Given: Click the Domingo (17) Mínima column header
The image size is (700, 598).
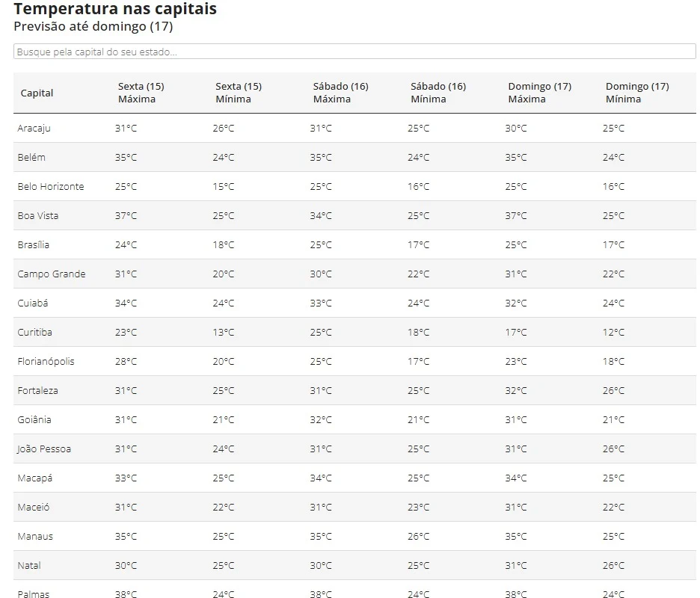Looking at the screenshot, I should point(637,93).
